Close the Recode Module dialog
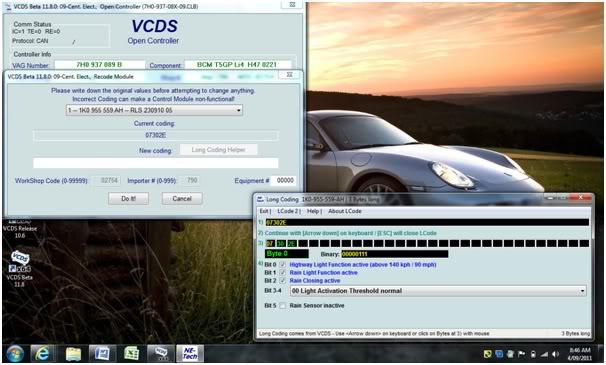Image resolution: width=606 pixels, height=365 pixels. (289, 75)
